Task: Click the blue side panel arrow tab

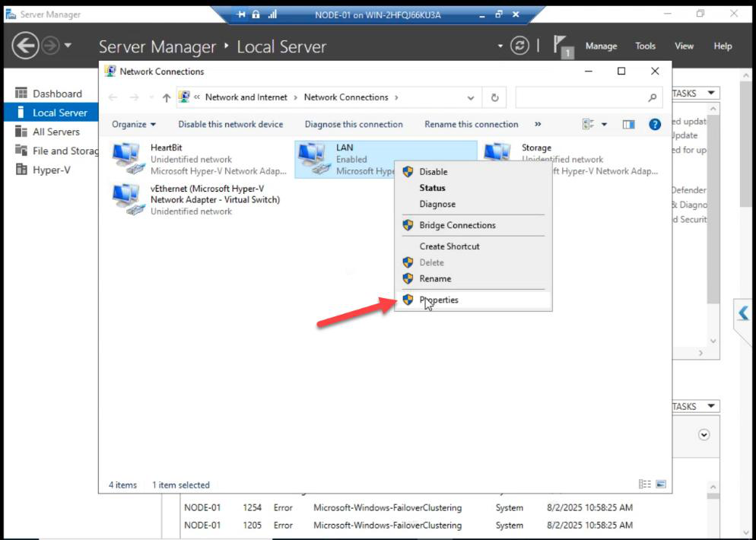Action: [x=744, y=314]
